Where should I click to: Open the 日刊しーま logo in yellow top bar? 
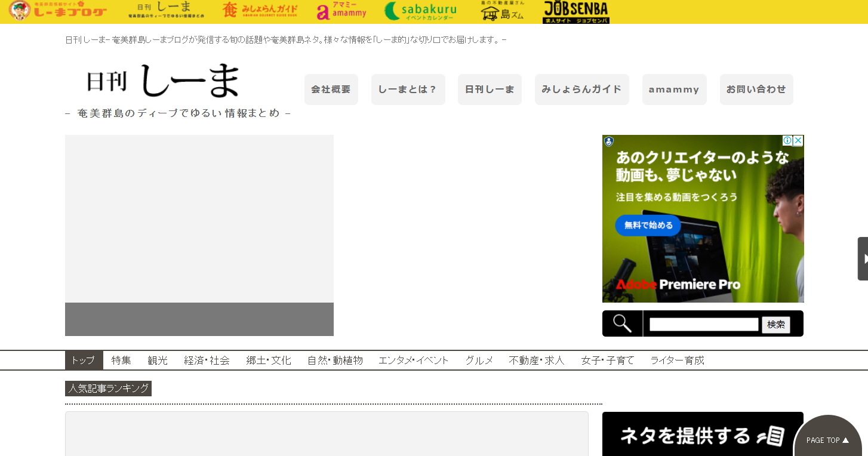[166, 10]
